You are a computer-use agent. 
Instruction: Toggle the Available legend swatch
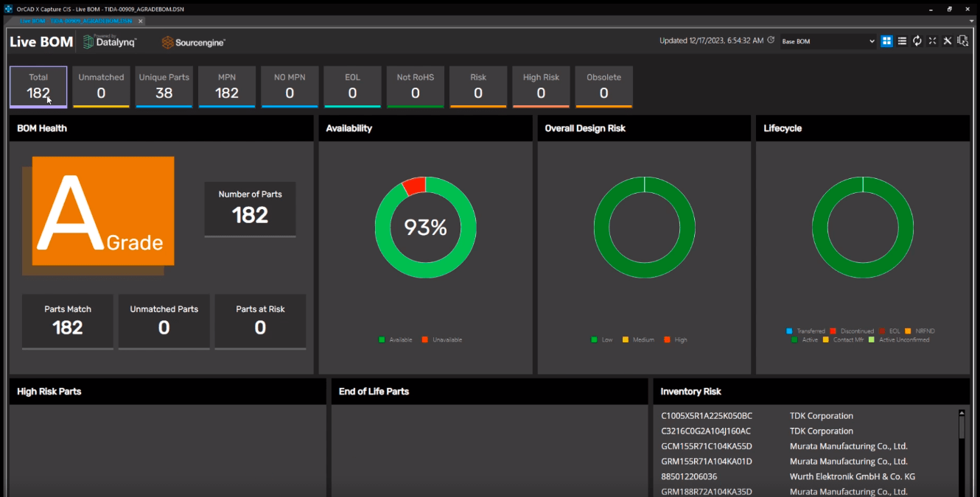382,339
